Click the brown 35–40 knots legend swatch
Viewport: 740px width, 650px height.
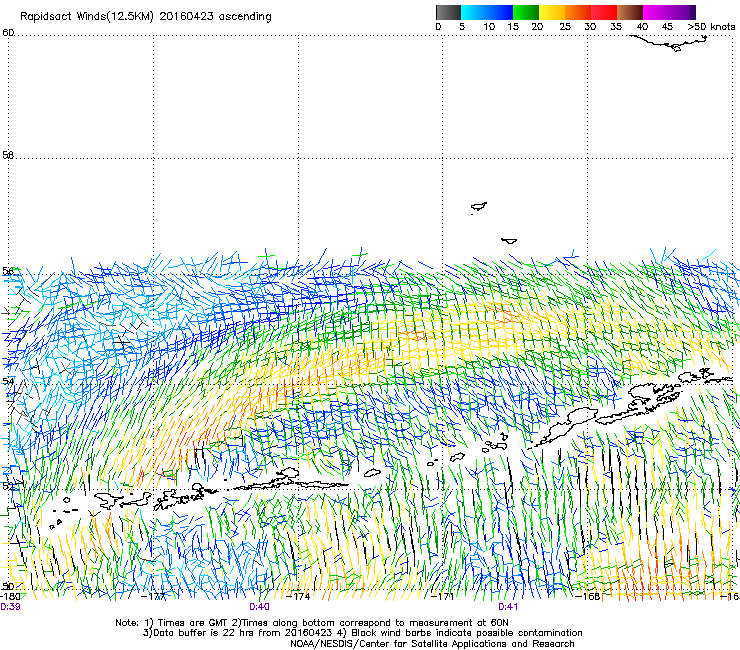630,12
